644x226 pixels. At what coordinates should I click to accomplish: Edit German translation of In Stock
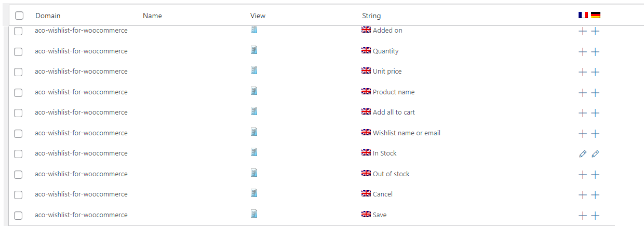coord(595,154)
